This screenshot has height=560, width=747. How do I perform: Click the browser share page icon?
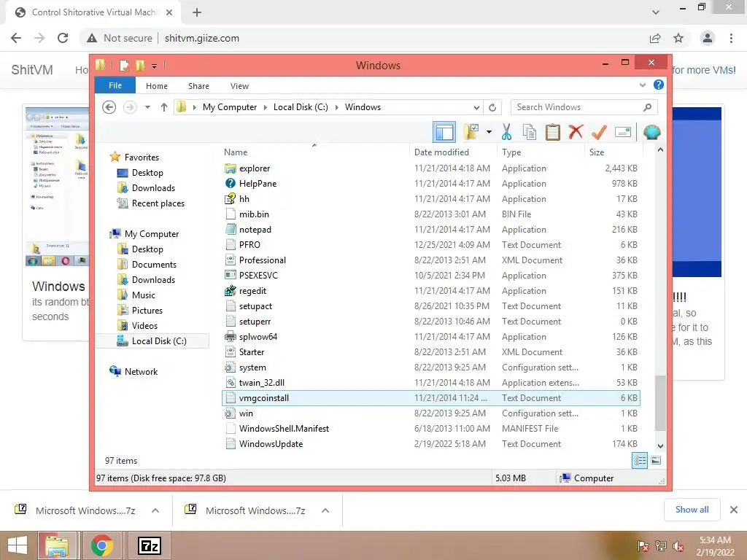(655, 38)
